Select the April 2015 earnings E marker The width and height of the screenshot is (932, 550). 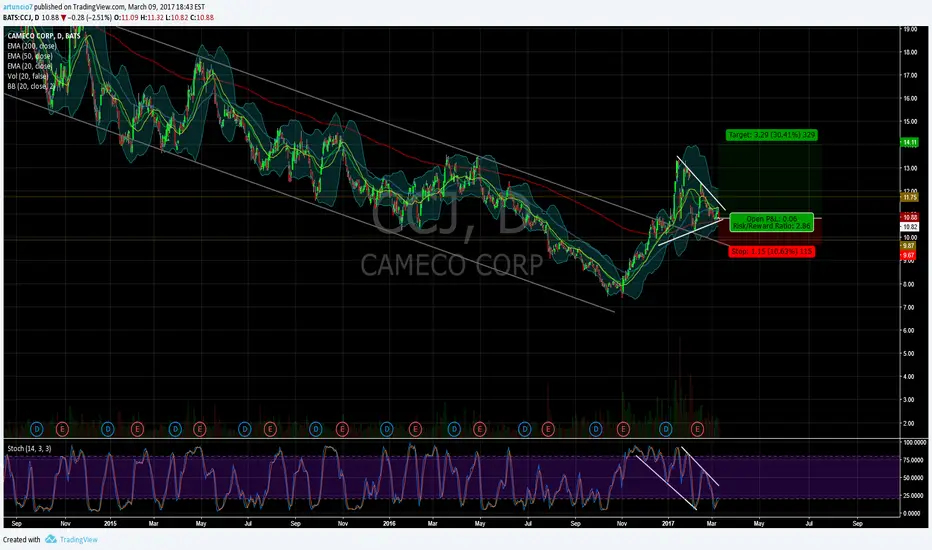(199, 429)
